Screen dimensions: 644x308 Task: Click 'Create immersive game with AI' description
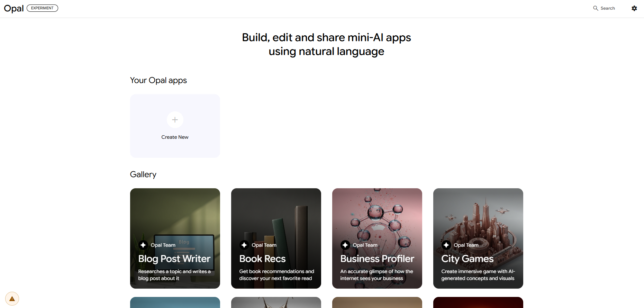478,275
